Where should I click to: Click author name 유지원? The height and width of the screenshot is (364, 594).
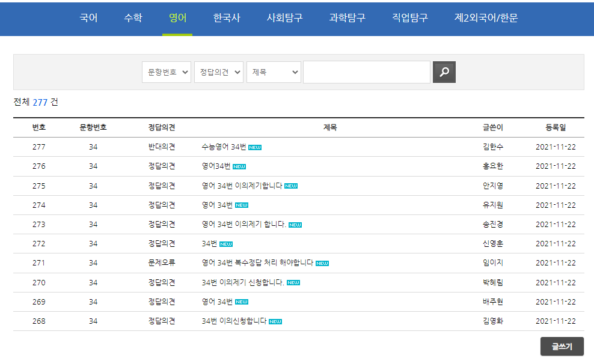(493, 205)
